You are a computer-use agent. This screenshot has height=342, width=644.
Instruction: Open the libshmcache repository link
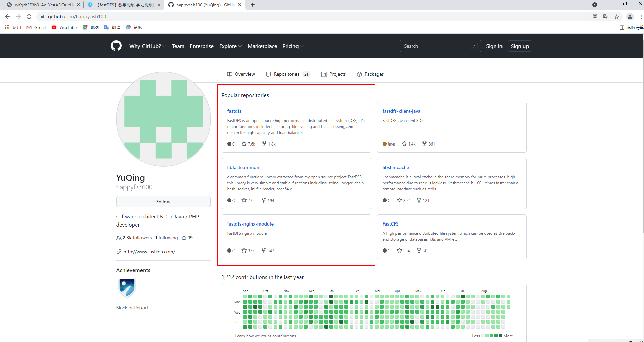point(395,167)
